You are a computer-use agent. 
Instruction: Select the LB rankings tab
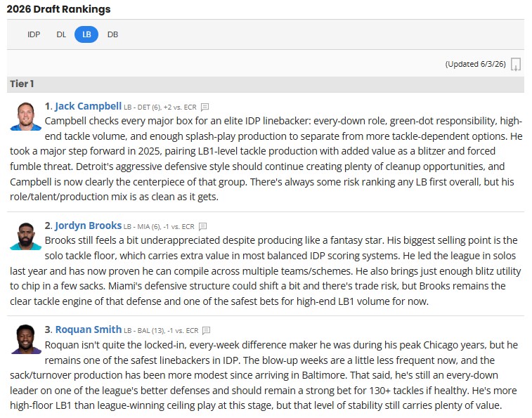pos(86,34)
